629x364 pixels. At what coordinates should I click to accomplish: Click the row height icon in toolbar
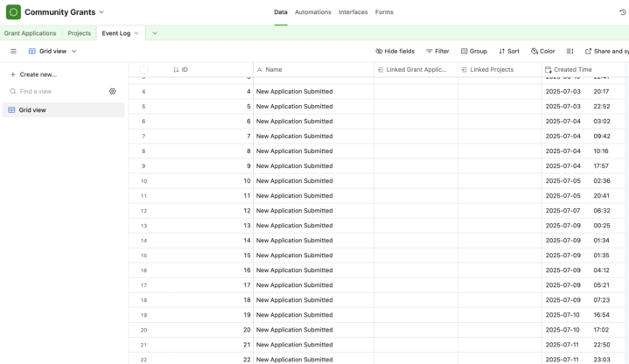(x=570, y=52)
